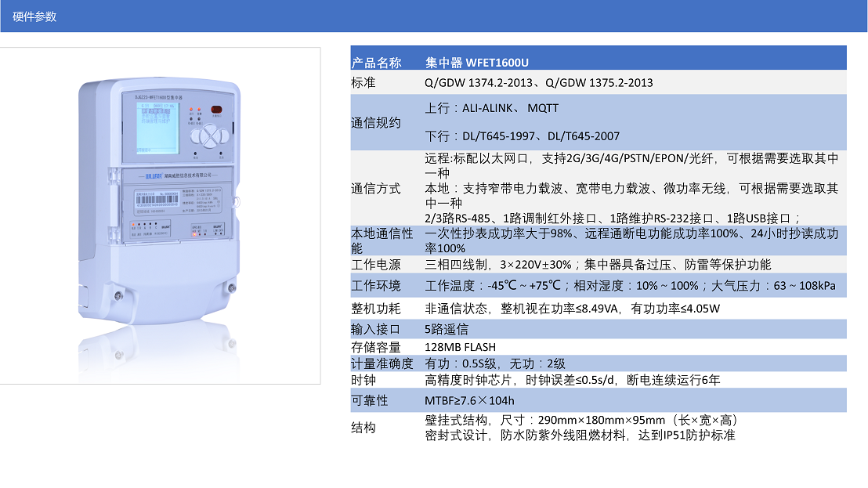Select the 壁挂式结构 dimensions line
Screen dimensions: 868x488
[582, 420]
